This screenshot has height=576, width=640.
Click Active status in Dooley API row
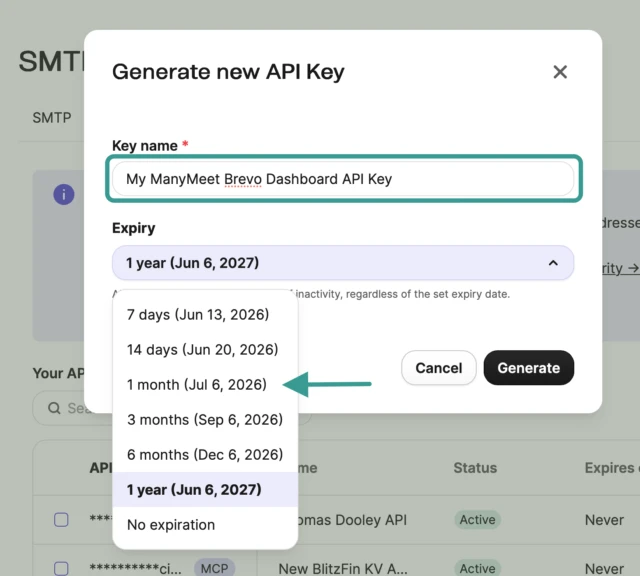tap(477, 520)
